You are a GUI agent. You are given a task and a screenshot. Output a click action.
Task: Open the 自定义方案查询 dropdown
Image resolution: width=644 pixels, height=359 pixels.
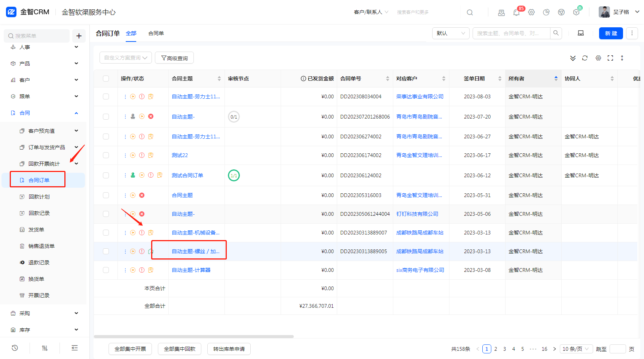pos(126,58)
